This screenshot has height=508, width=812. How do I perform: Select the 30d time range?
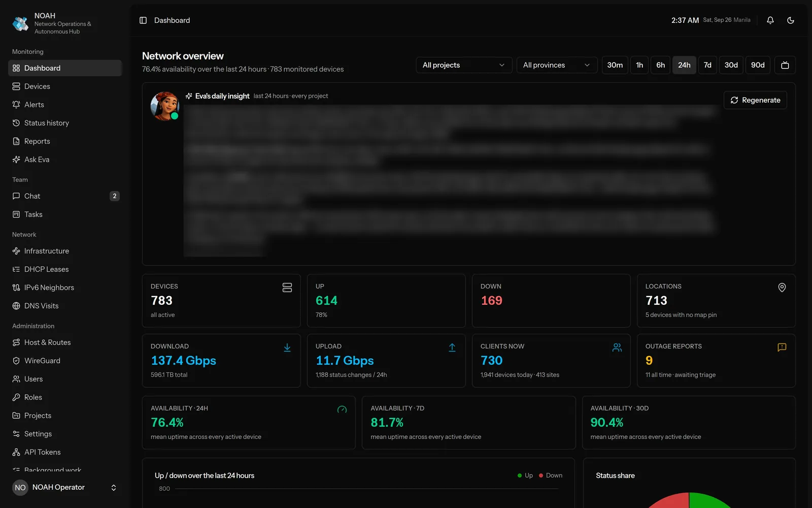pos(731,65)
